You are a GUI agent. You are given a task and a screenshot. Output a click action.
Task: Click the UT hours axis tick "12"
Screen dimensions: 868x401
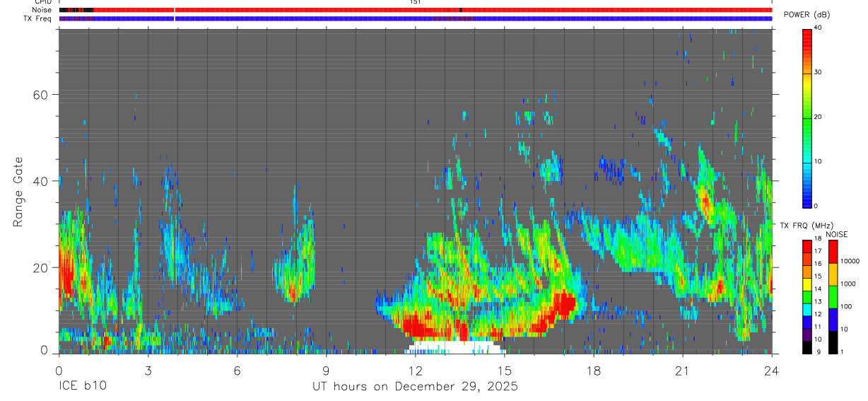[415, 370]
